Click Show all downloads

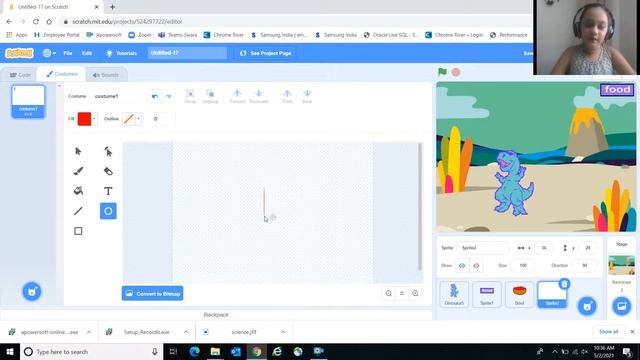pos(608,331)
